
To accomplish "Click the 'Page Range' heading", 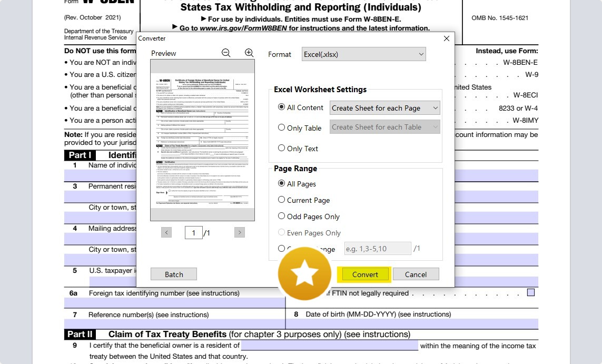I will tap(295, 169).
